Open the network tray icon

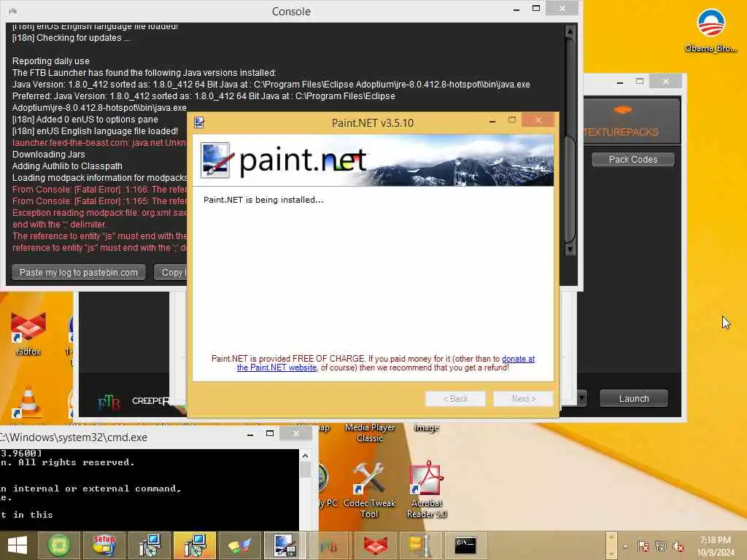pos(661,546)
